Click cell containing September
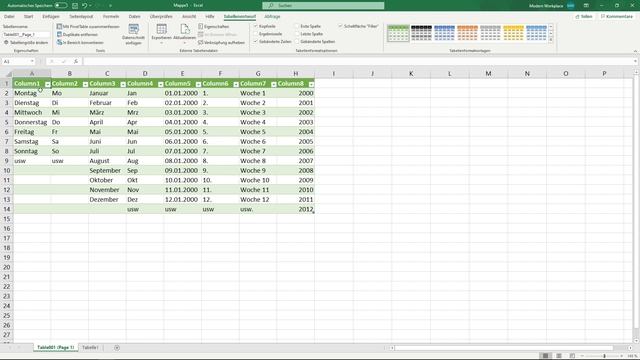Image resolution: width=640 pixels, height=360 pixels. pyautogui.click(x=107, y=170)
